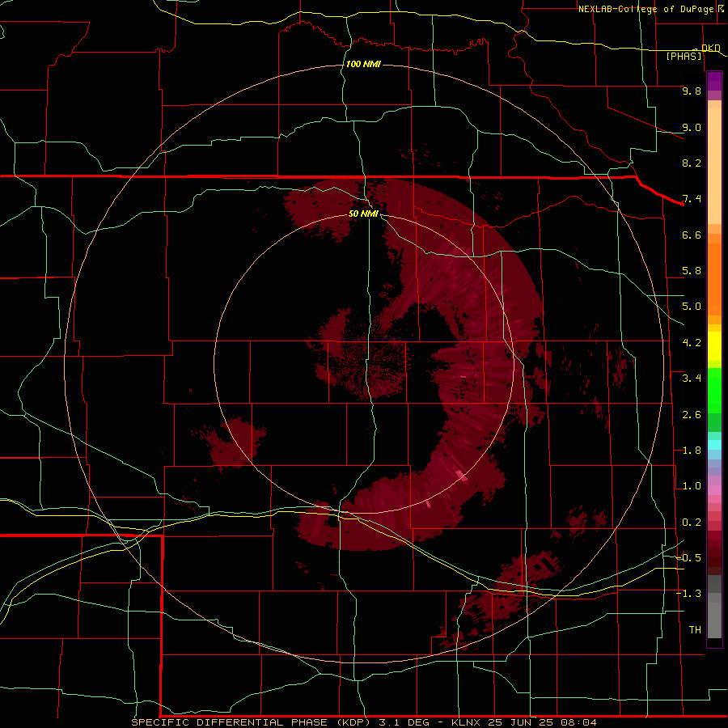The image size is (728, 728).
Task: Click the 2.6 value on the color scale
Action: [x=692, y=415]
